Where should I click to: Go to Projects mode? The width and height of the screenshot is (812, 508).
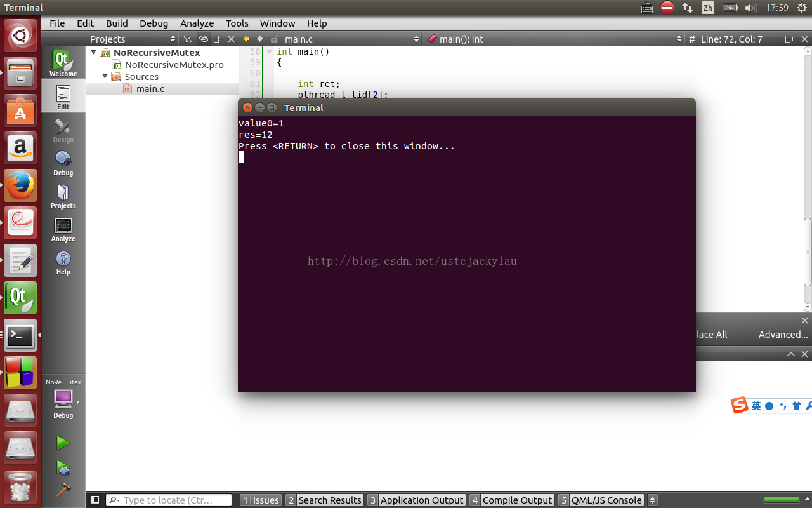(63, 196)
